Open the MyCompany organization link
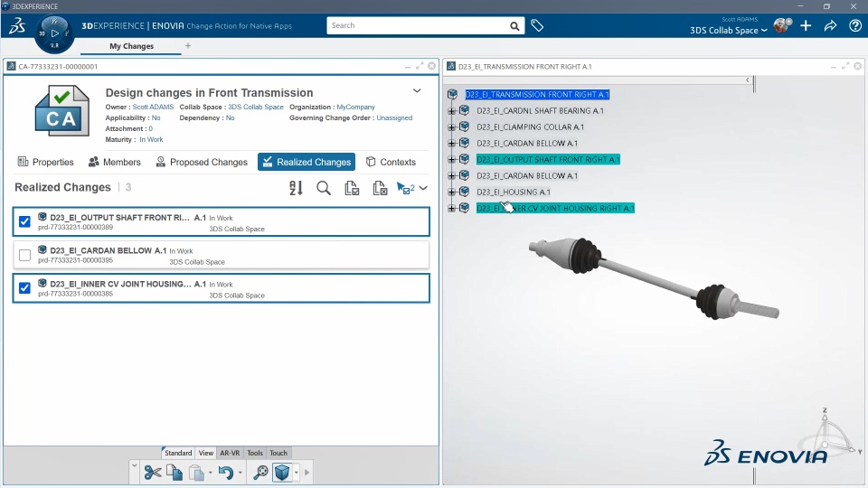The height and width of the screenshot is (488, 868). (356, 107)
